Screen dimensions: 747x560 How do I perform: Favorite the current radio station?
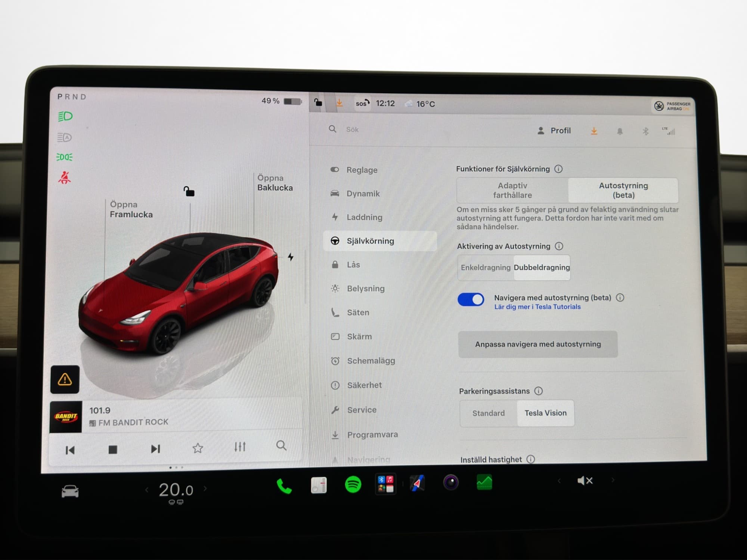coord(198,448)
